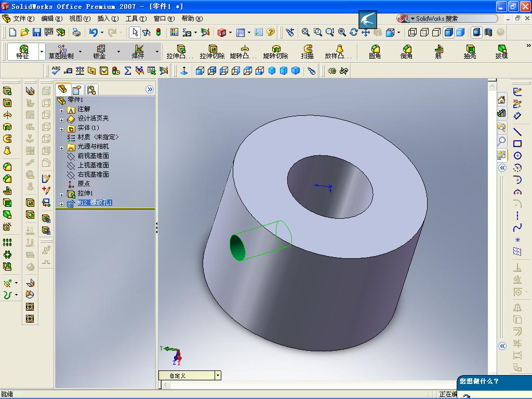
Task: Select the Rotate View tool
Action: click(x=353, y=32)
